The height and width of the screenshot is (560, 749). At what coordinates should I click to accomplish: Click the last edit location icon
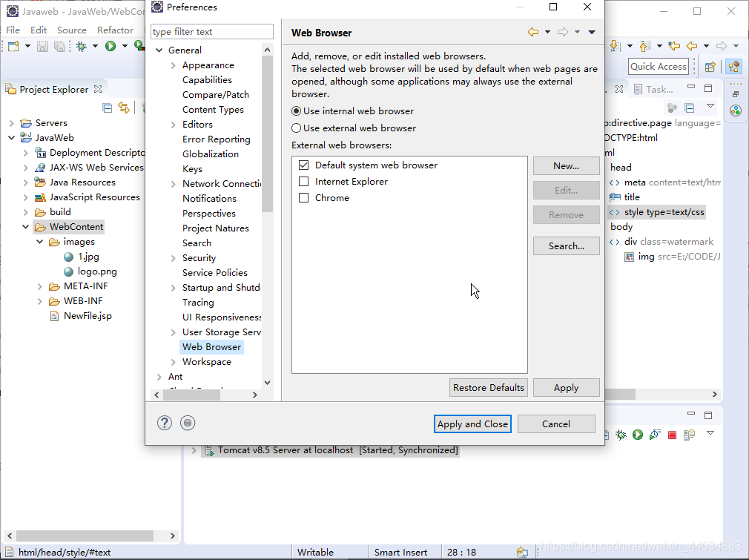[675, 46]
